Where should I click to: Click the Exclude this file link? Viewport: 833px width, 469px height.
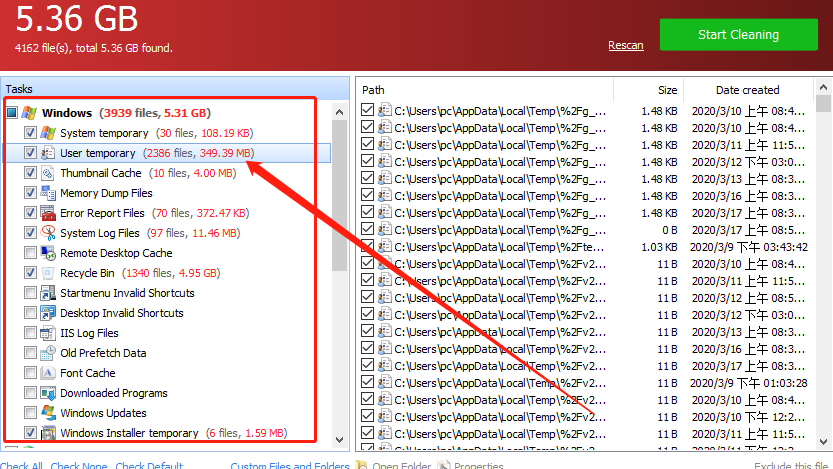pos(793,465)
